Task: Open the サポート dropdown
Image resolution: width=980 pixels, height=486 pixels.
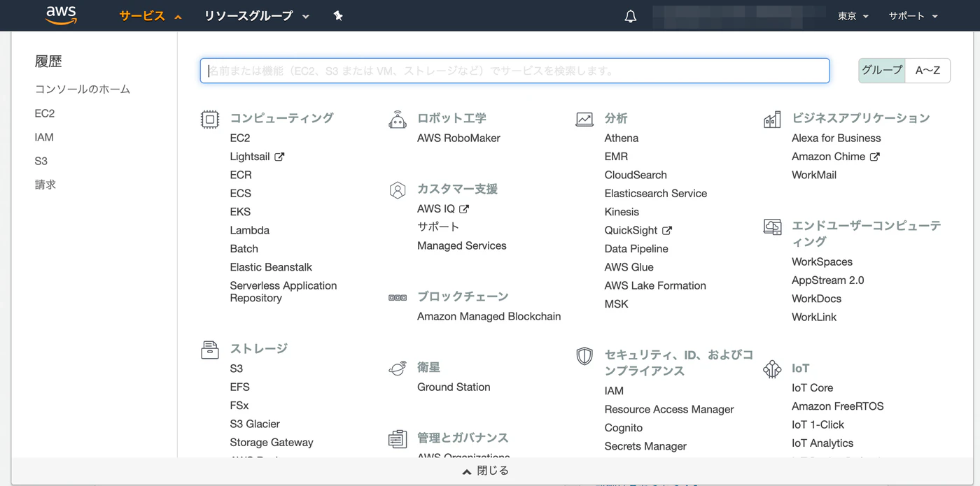Action: 913,16
